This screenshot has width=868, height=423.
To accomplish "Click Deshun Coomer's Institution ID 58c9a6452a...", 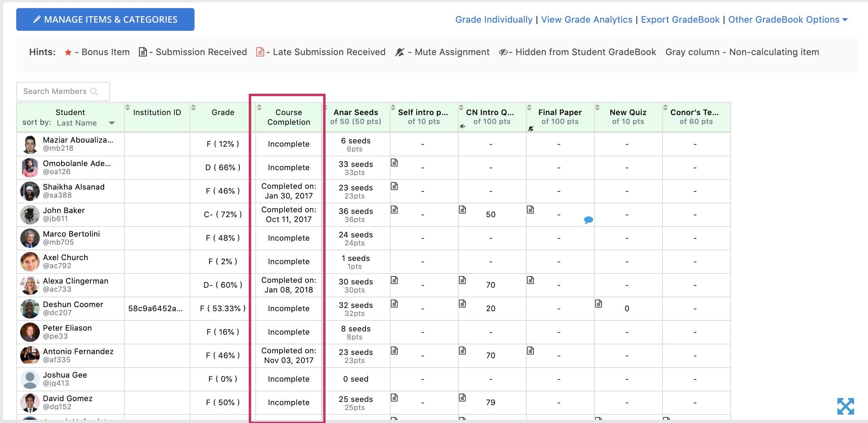I will 155,308.
